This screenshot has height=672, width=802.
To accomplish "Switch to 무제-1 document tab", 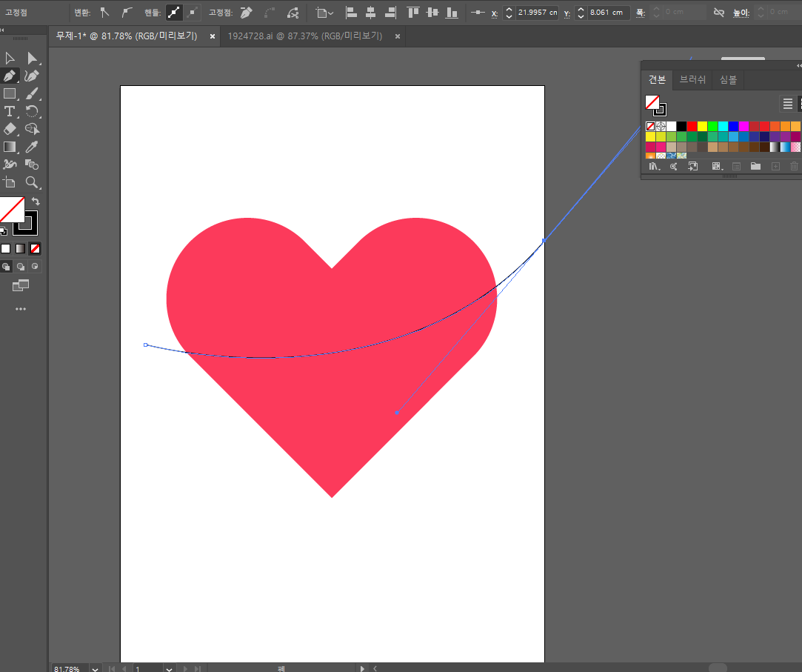I will tap(127, 36).
